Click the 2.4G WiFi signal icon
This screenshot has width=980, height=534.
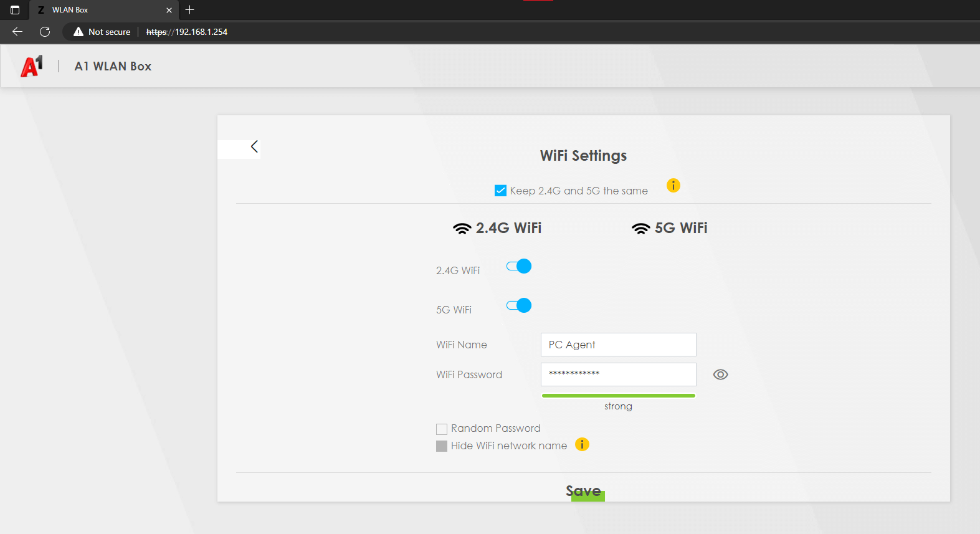462,228
